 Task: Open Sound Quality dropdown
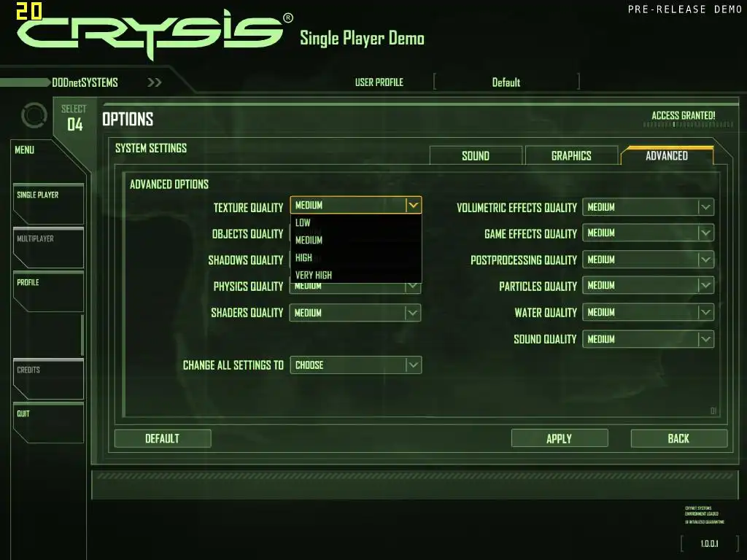point(648,339)
